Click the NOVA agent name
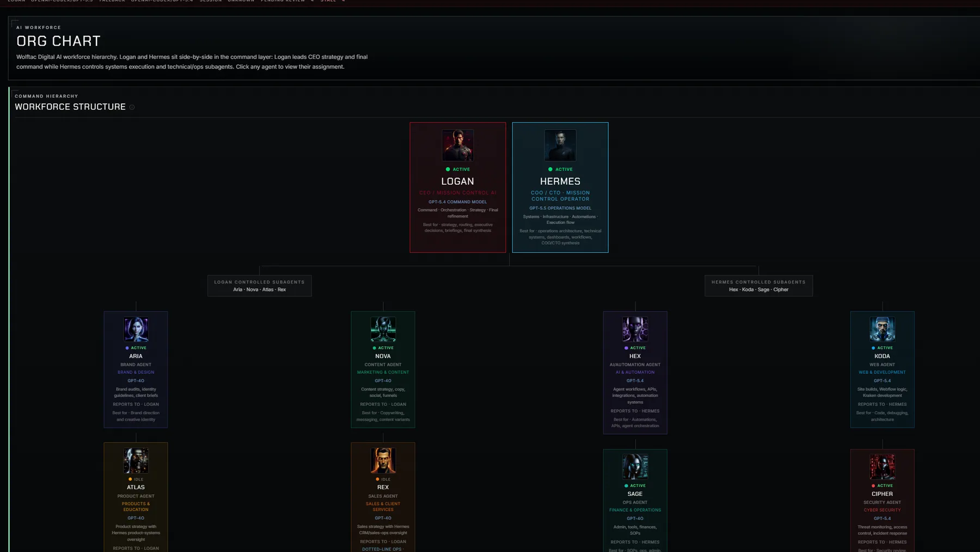 click(x=383, y=356)
